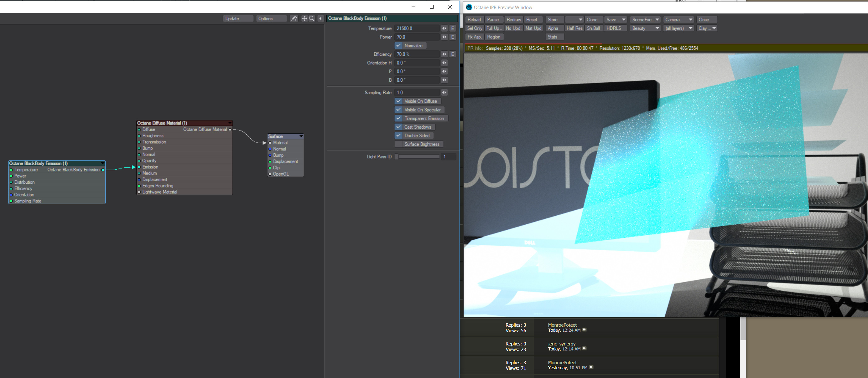This screenshot has height=378, width=868.
Task: Open the Camera dropdown in IPR window
Action: 678,19
